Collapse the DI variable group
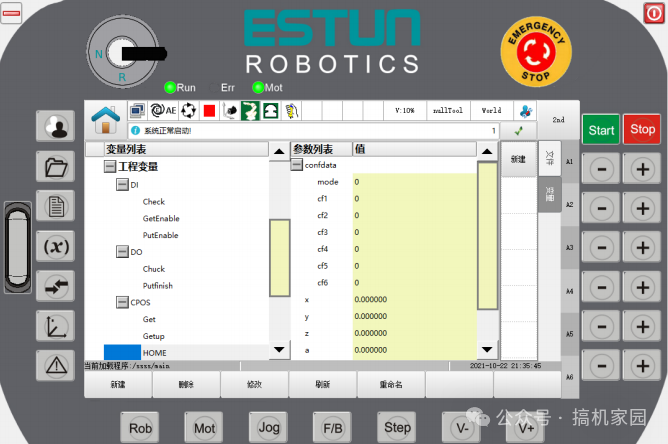The height and width of the screenshot is (444, 668). point(122,185)
